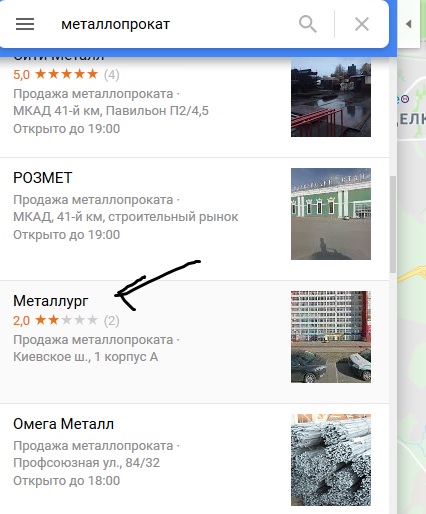Image resolution: width=426 pixels, height=514 pixels.
Task: View the РОЗМЕТ green building photo
Action: pyautogui.click(x=331, y=214)
